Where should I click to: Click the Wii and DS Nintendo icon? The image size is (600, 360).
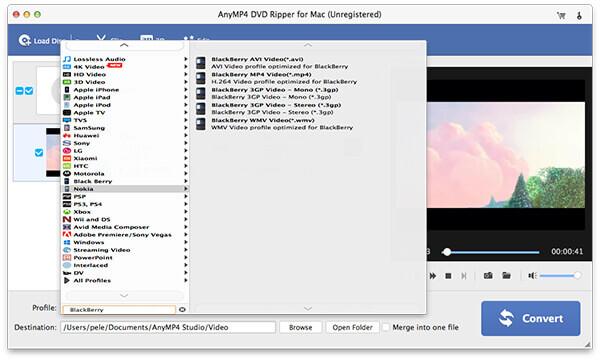[x=67, y=219]
